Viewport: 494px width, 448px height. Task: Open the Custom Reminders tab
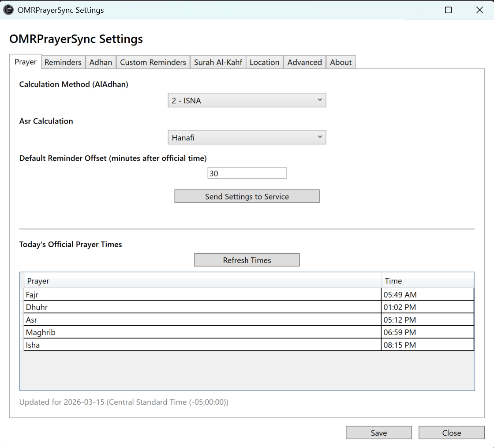coord(153,62)
